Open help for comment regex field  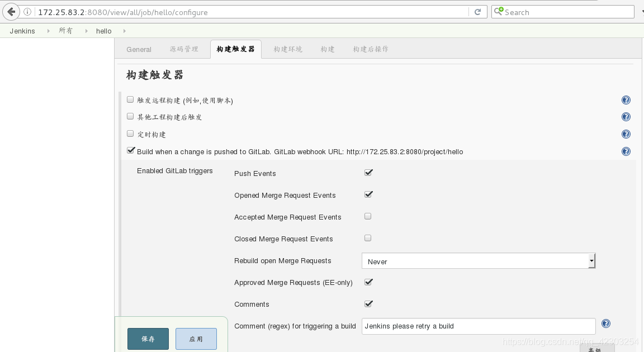tap(606, 324)
